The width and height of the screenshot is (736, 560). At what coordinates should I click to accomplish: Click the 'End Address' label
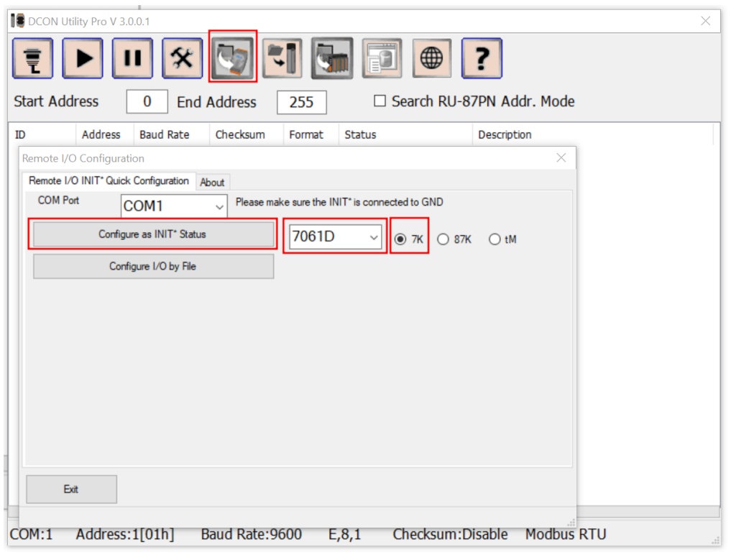tap(217, 102)
